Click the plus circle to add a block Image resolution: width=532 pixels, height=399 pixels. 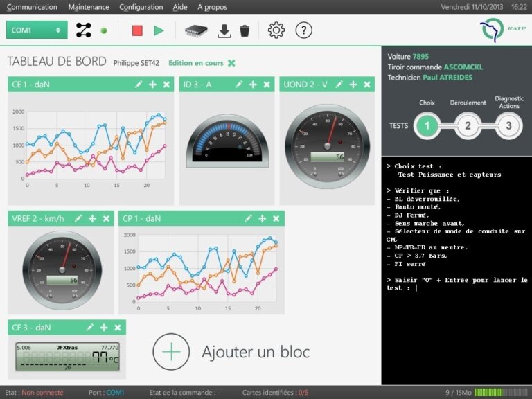click(171, 352)
